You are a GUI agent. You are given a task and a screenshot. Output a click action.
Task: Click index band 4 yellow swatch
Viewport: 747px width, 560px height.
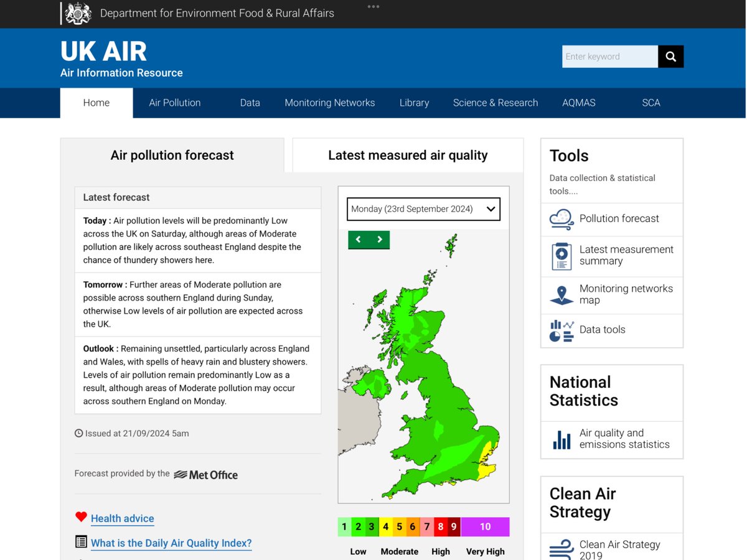coord(385,527)
